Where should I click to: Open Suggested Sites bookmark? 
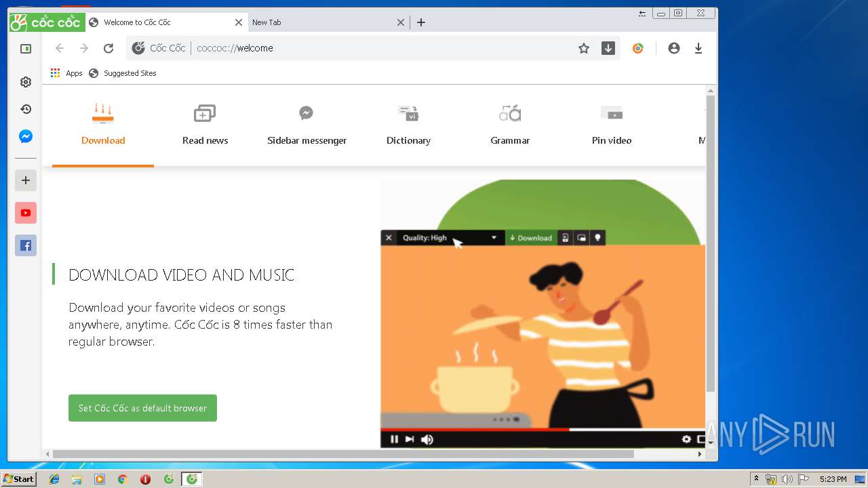point(123,73)
